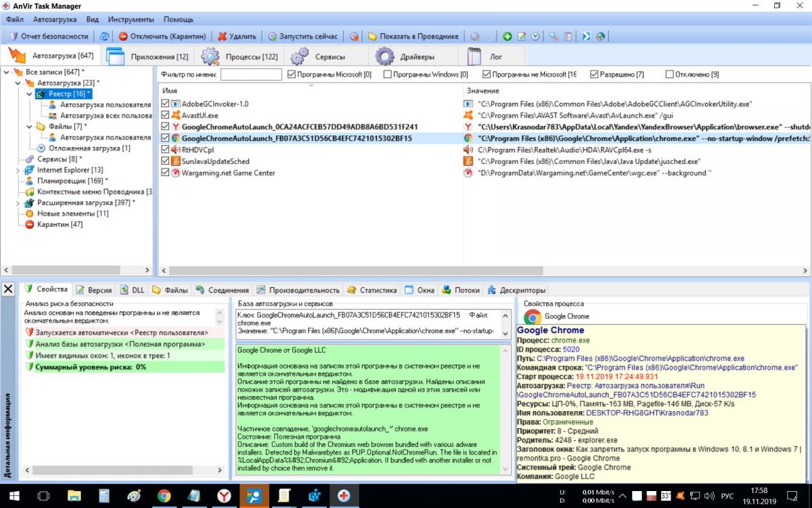Image resolution: width=812 pixels, height=508 pixels.
Task: Click Отключить (Карантин) button
Action: click(162, 37)
